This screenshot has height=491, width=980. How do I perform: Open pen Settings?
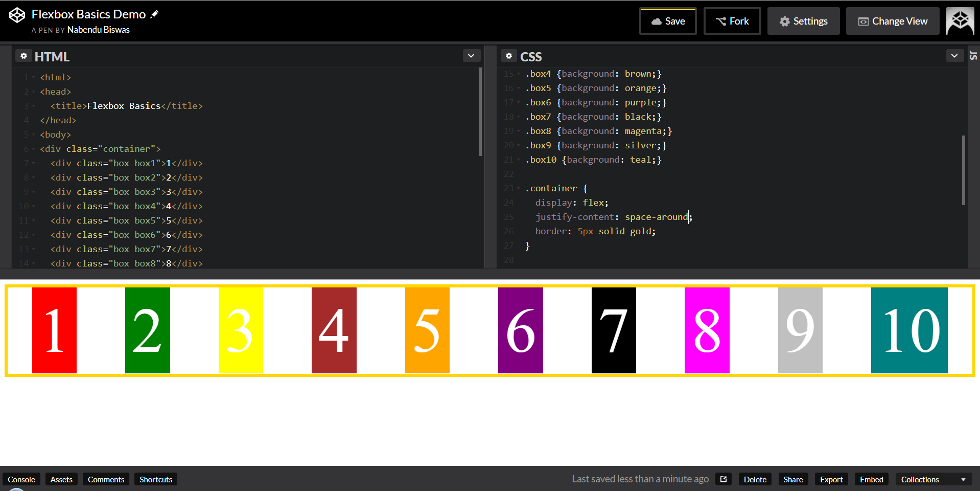(x=803, y=21)
